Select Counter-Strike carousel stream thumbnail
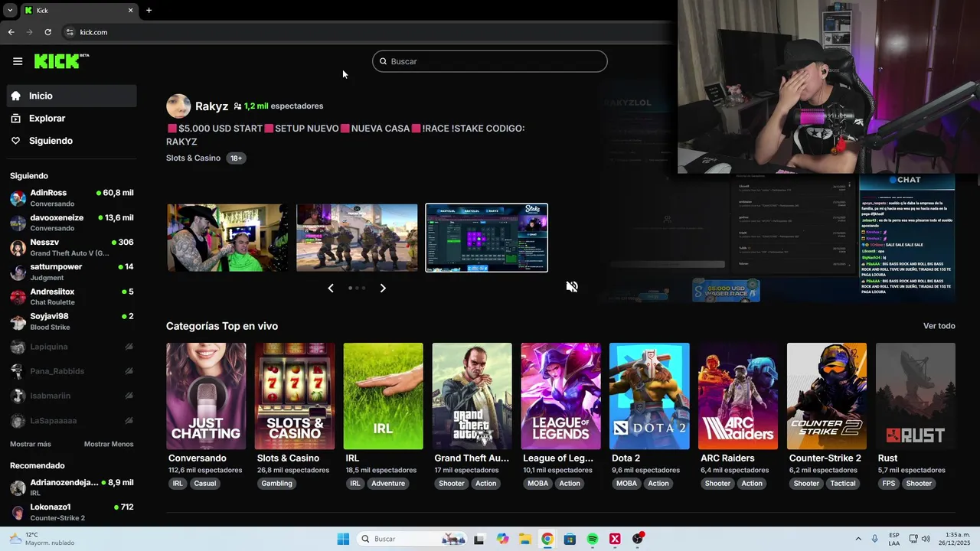 358,238
